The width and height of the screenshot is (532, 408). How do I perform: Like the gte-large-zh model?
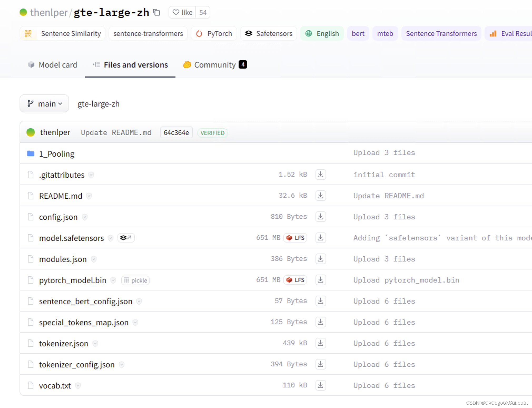(x=182, y=12)
